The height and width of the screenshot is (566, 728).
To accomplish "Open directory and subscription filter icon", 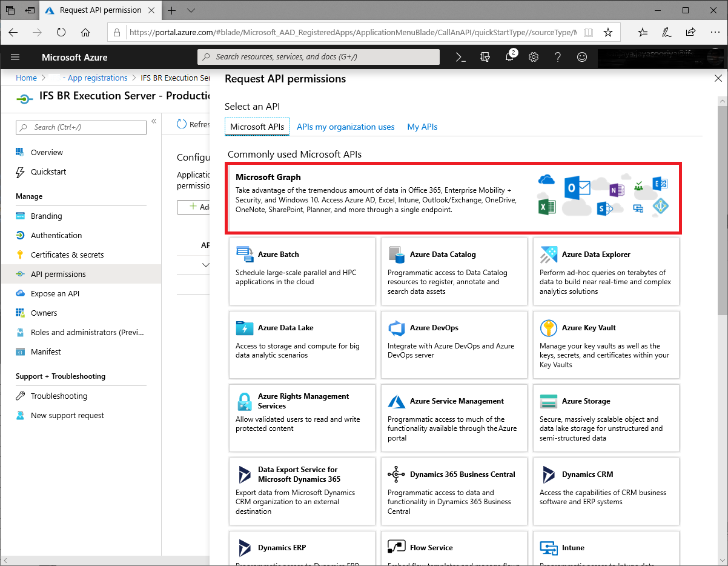I will [x=485, y=57].
